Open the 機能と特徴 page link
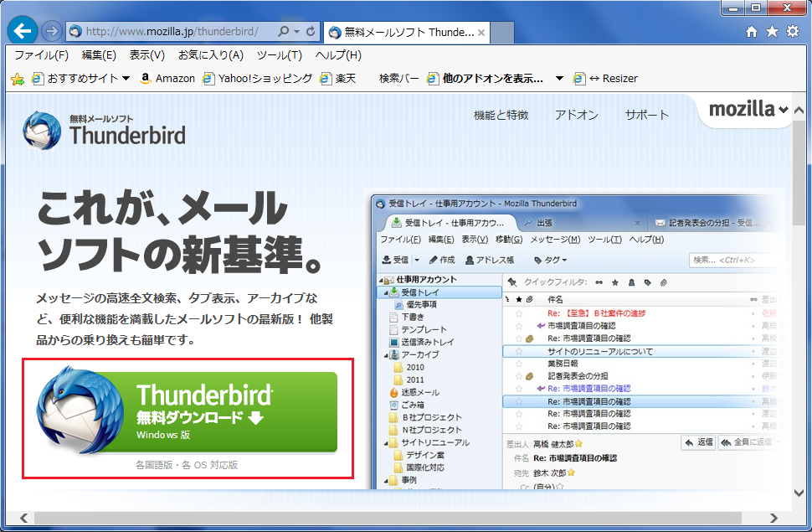 501,115
